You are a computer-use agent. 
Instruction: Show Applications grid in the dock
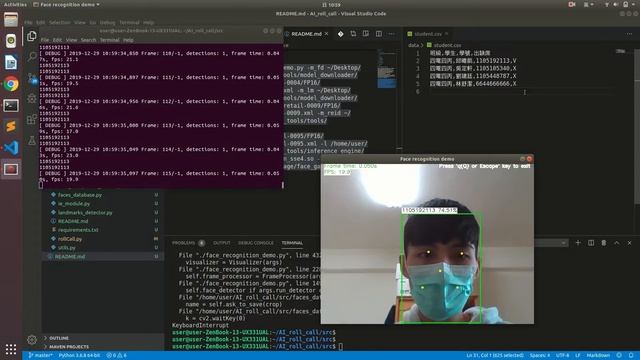point(11,349)
